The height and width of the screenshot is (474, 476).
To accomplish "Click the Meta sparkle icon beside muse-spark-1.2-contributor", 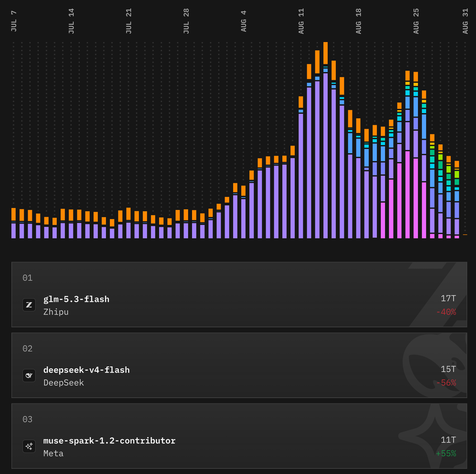I will click(29, 446).
